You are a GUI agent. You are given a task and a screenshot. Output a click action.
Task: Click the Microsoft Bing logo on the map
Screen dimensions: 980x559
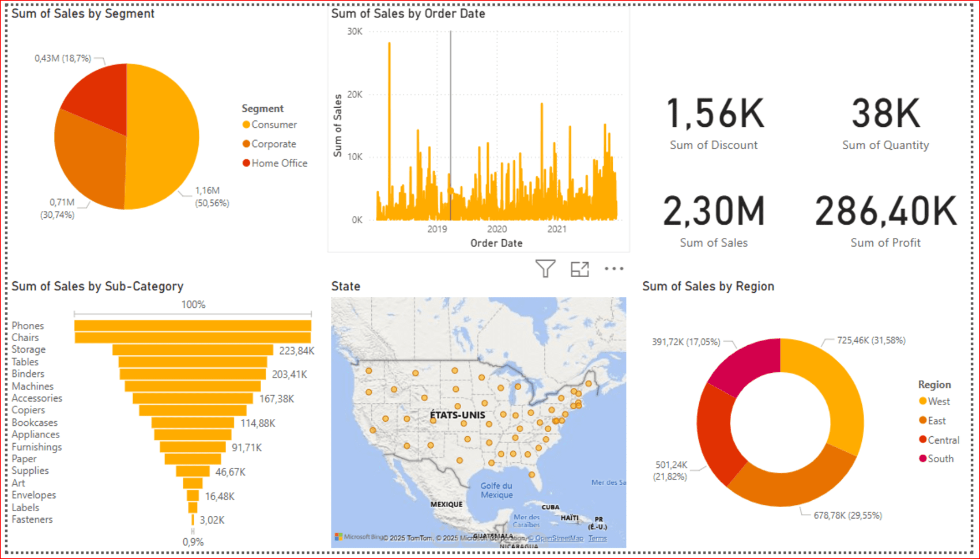pyautogui.click(x=360, y=537)
